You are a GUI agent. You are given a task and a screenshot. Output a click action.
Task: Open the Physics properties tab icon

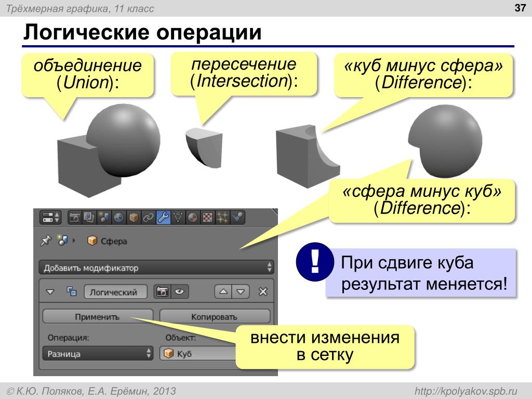pyautogui.click(x=237, y=218)
